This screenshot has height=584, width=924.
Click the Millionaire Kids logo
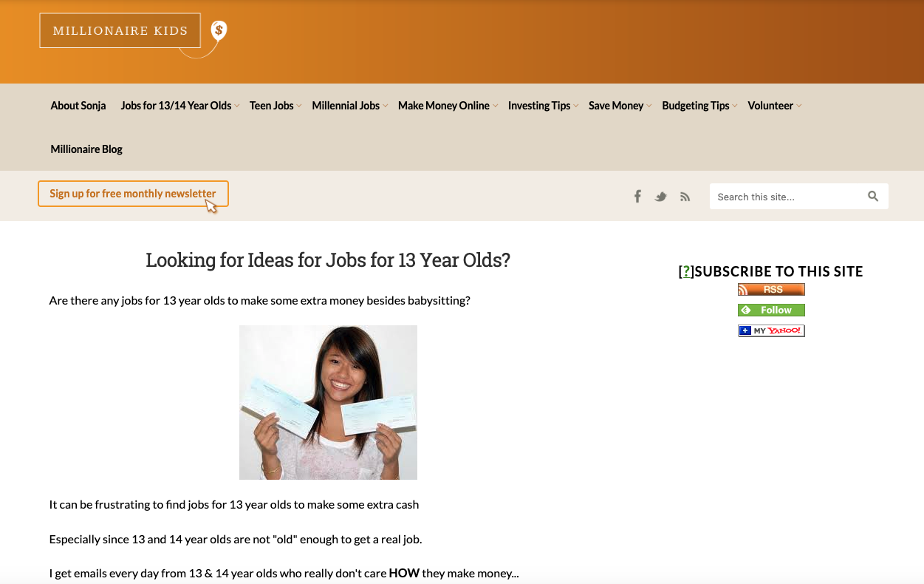pyautogui.click(x=120, y=30)
